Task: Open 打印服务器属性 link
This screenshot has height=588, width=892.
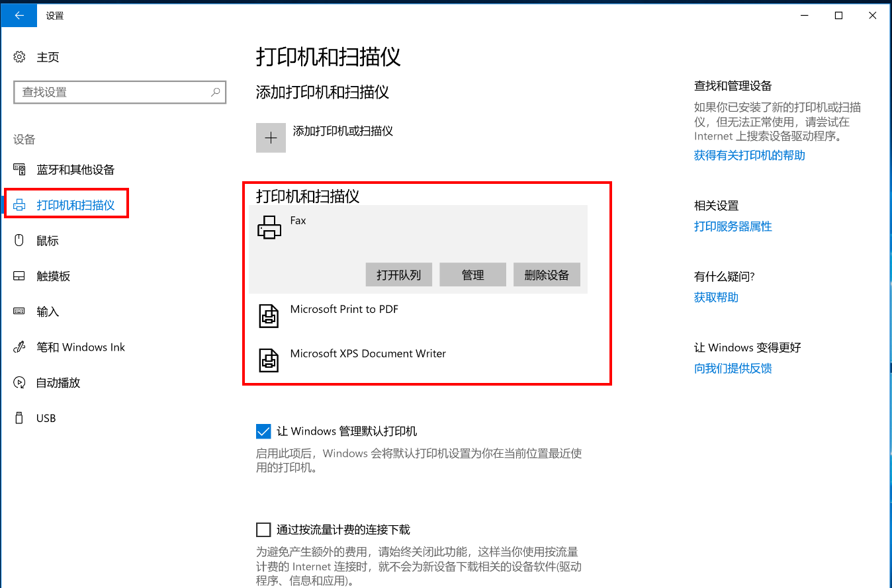Action: [x=733, y=226]
